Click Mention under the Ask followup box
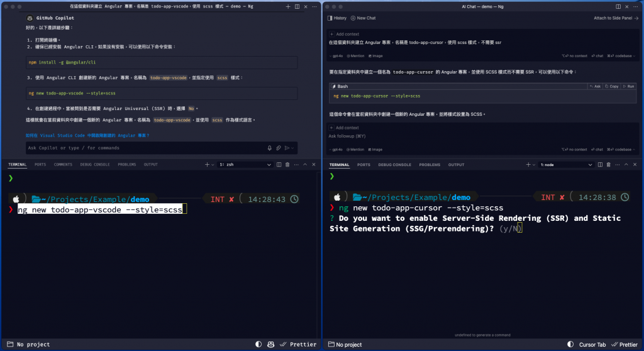Viewport: 644px width, 351px height. tap(356, 150)
